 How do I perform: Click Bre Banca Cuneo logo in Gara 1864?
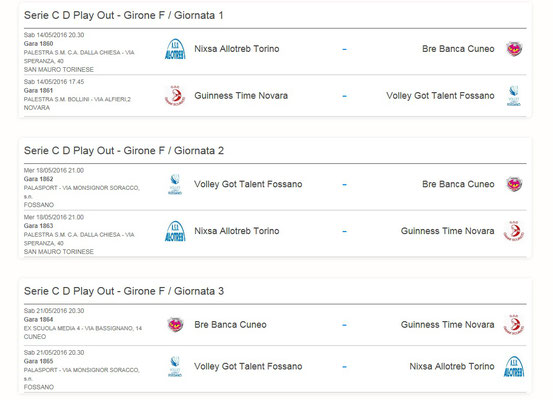tap(175, 325)
